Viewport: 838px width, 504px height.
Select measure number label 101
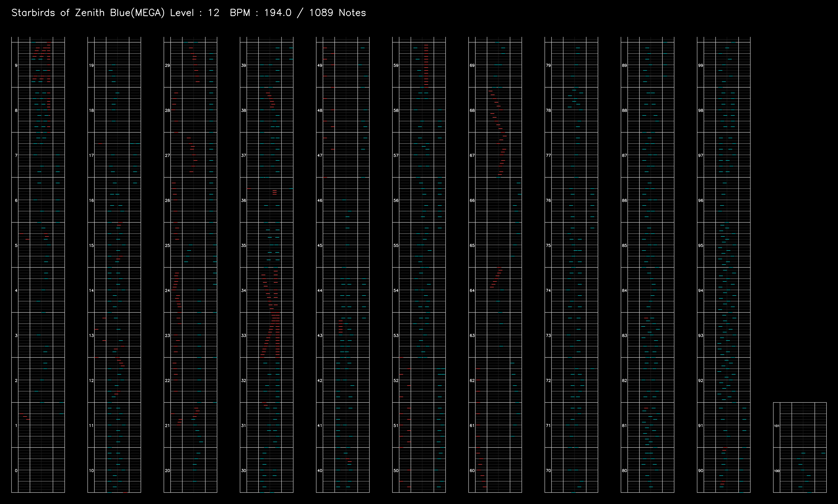pos(777,426)
